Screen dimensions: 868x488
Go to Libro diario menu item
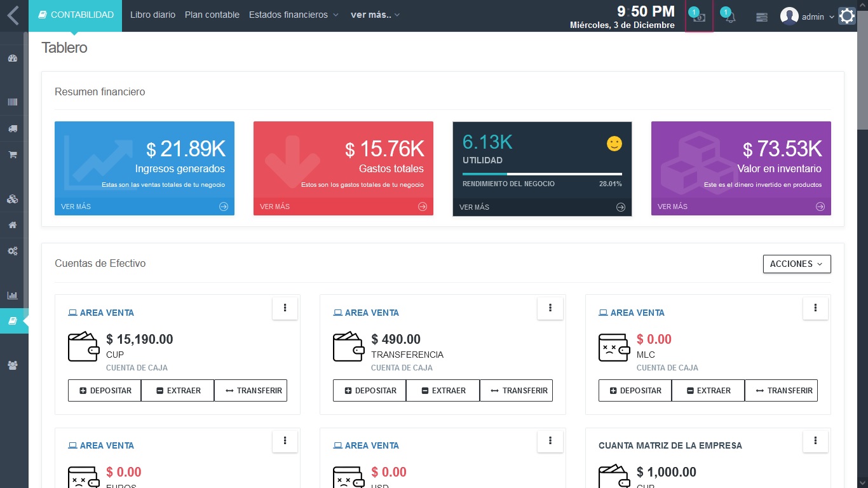click(153, 15)
